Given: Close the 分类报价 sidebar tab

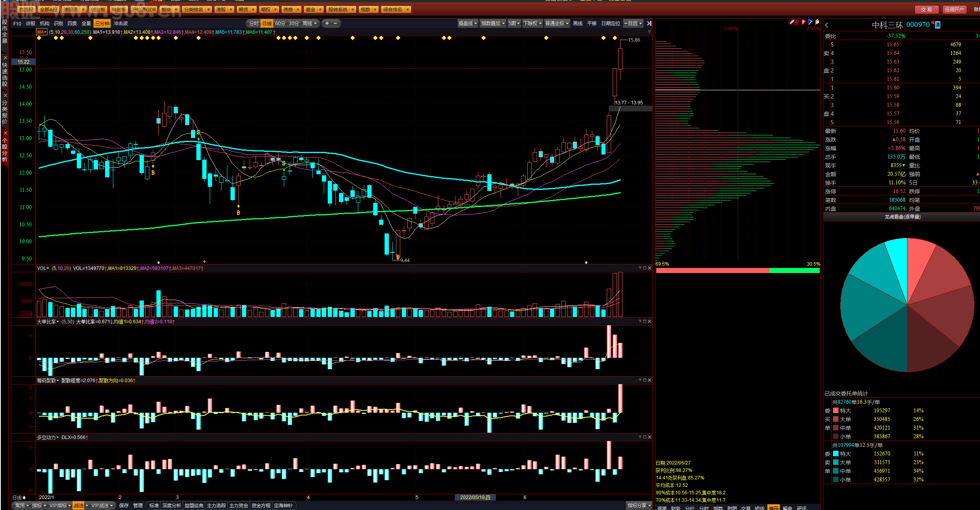Looking at the screenshot, I should click(x=5, y=95).
